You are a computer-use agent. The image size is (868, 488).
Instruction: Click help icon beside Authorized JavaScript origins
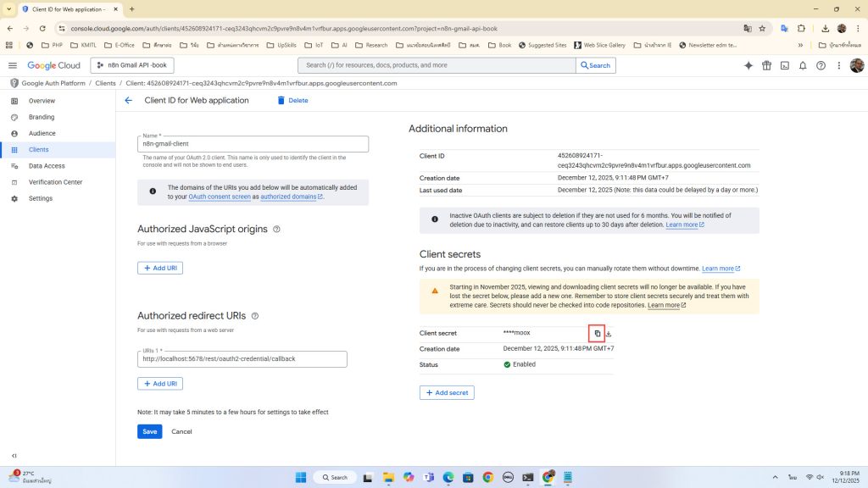point(277,229)
